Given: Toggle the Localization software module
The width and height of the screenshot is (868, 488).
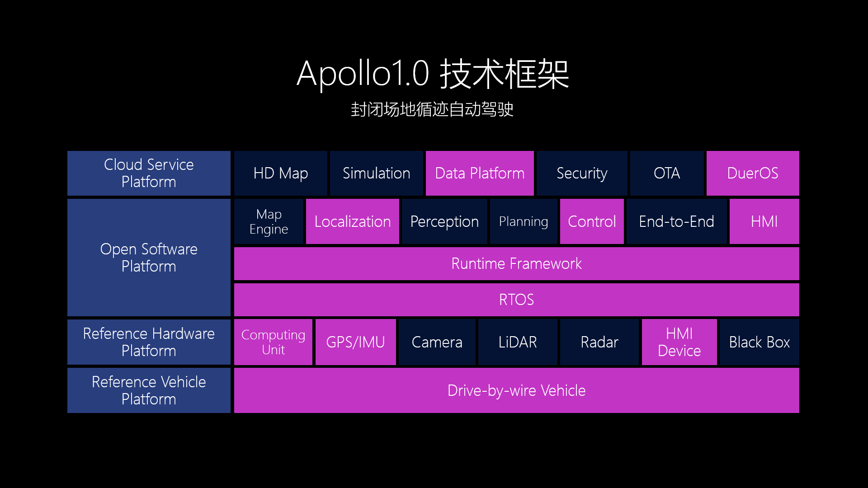Looking at the screenshot, I should (x=352, y=221).
